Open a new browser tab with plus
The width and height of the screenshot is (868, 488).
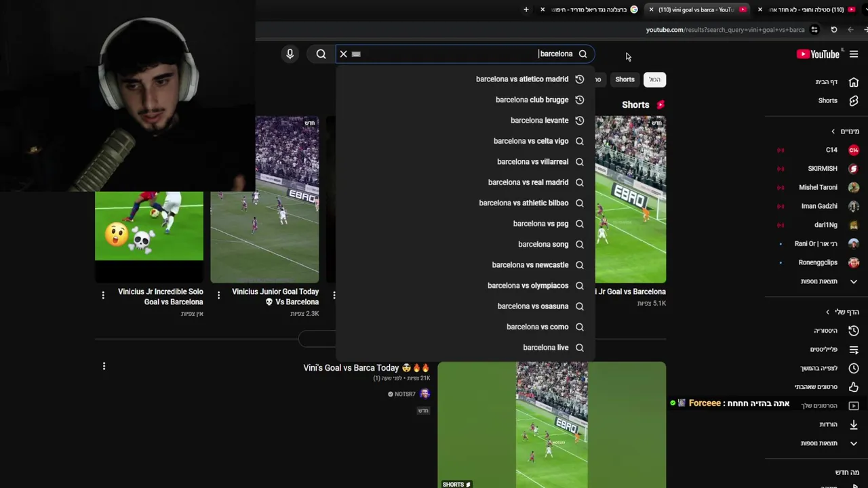pos(526,9)
